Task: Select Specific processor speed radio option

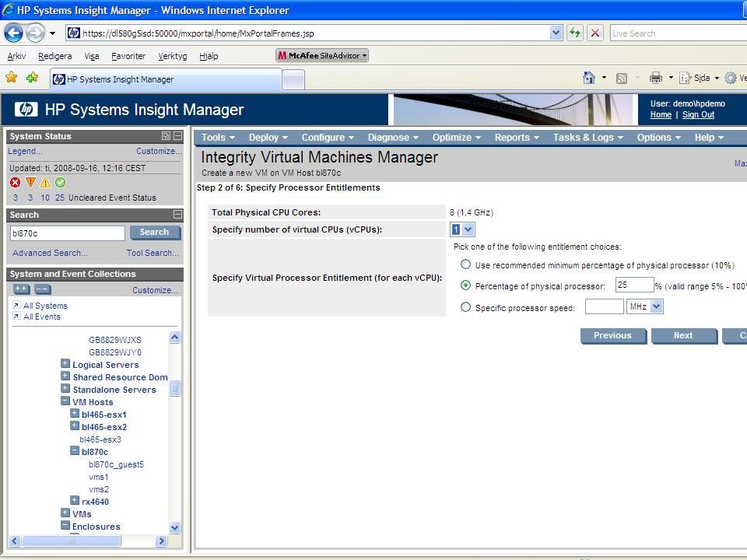Action: 465,307
